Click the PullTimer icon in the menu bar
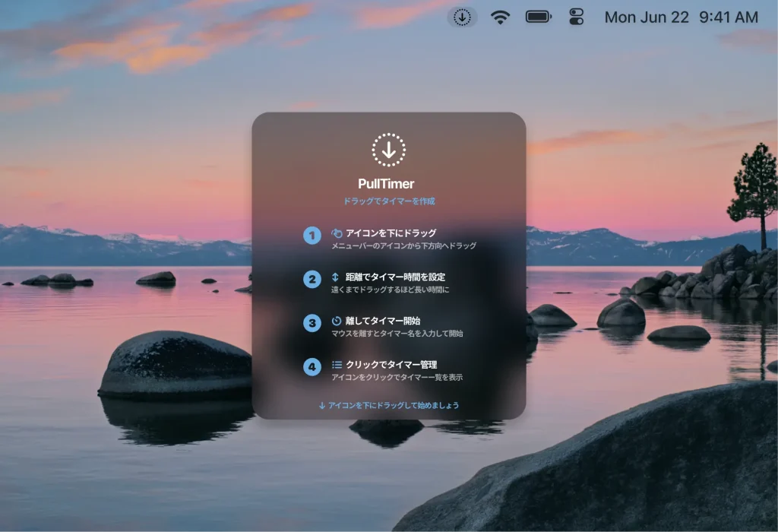Screen dimensions: 778x532 (462, 17)
